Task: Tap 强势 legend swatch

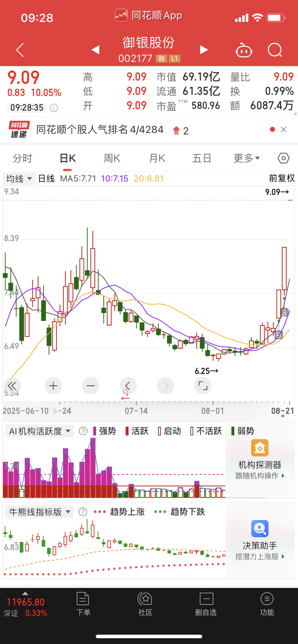Action: (95, 431)
